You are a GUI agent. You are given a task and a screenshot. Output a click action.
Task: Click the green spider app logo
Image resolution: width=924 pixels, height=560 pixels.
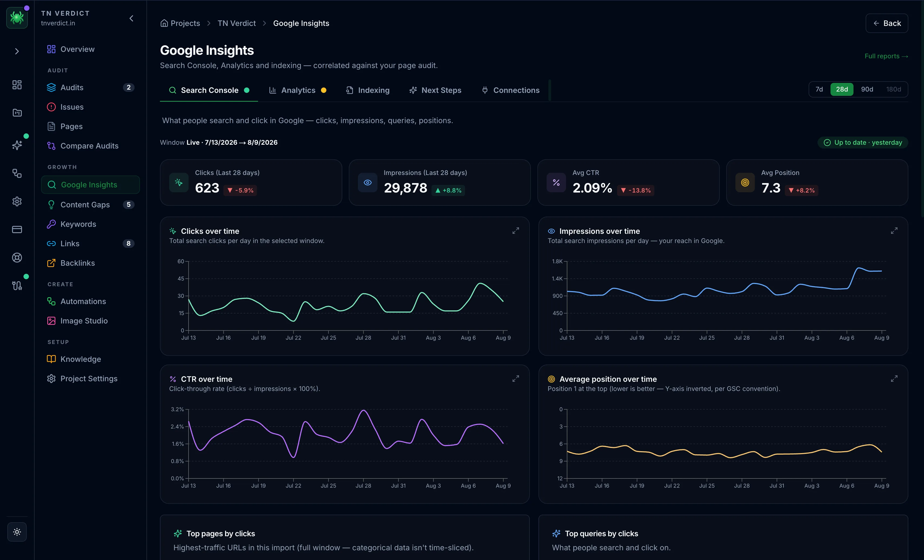click(17, 18)
